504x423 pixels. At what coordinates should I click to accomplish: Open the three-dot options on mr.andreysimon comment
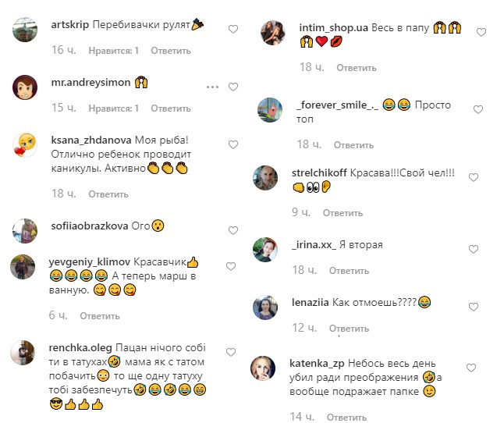(x=212, y=87)
